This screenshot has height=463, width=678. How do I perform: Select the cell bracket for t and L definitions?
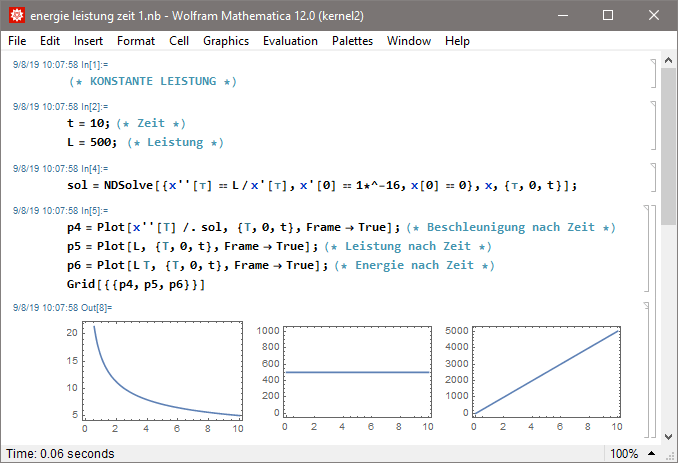click(x=651, y=125)
